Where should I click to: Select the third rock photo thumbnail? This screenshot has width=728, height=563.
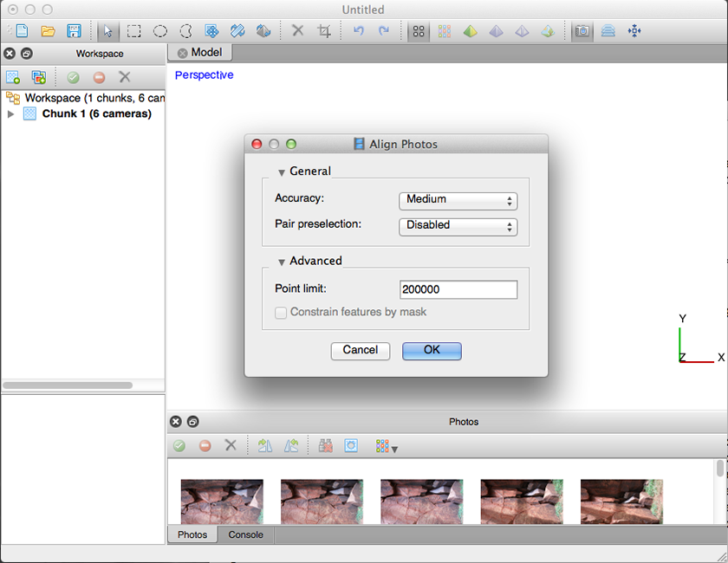[x=421, y=502]
